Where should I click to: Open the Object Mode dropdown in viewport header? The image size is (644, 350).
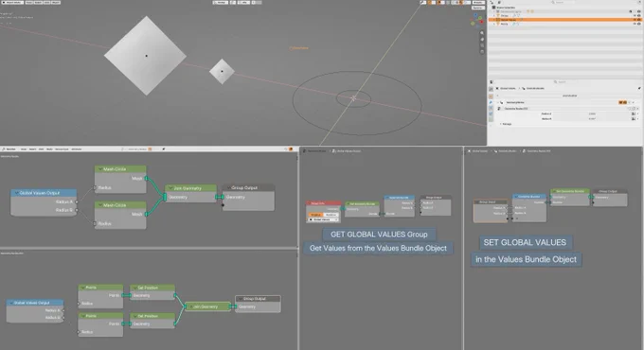(x=12, y=3)
